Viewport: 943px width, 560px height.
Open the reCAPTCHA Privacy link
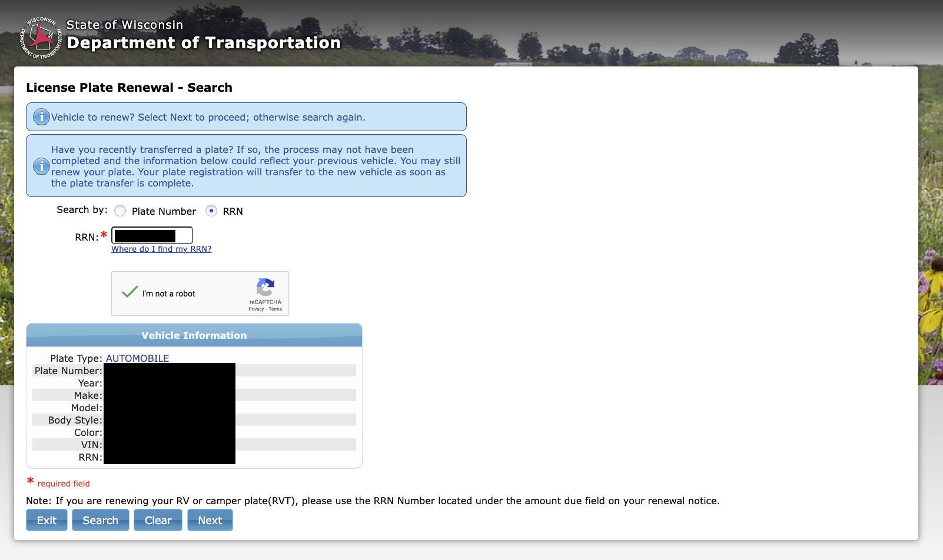(256, 309)
